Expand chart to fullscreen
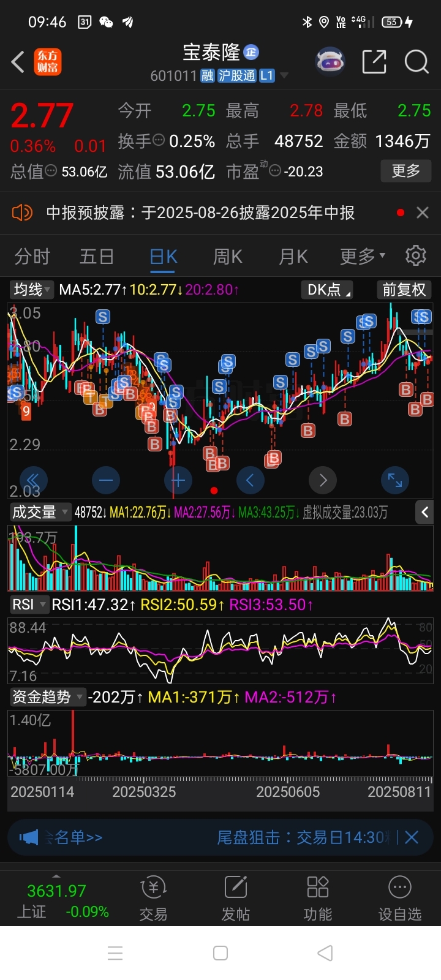 [394, 480]
